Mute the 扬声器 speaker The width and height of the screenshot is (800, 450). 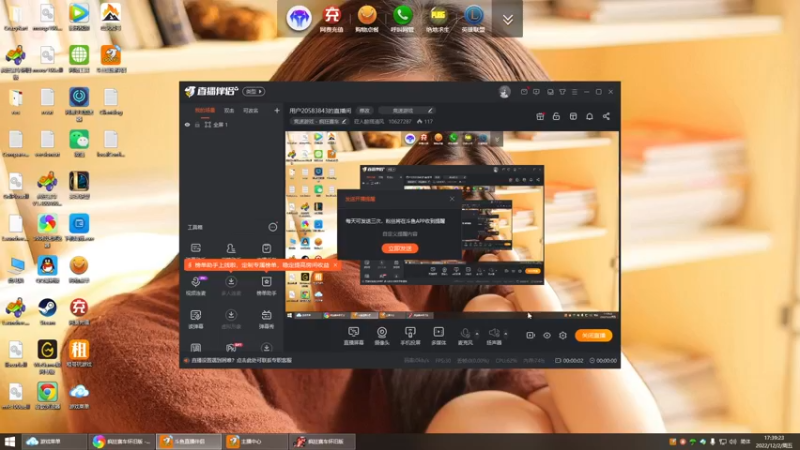pos(493,336)
